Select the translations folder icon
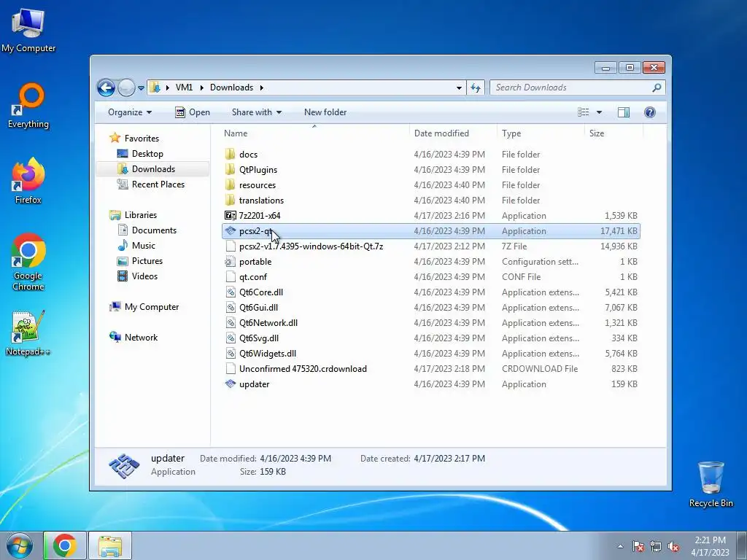This screenshot has width=747, height=560. 231,200
